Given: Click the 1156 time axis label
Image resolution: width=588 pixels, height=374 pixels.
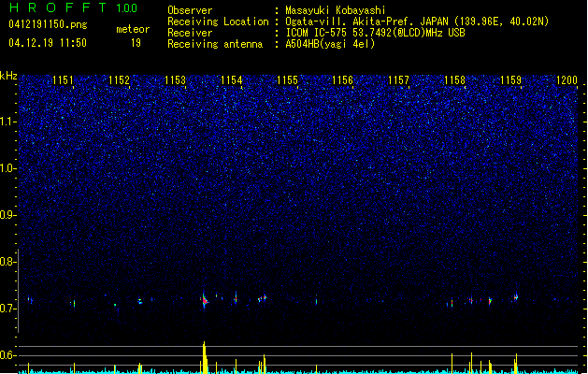Looking at the screenshot, I should pyautogui.click(x=343, y=80).
